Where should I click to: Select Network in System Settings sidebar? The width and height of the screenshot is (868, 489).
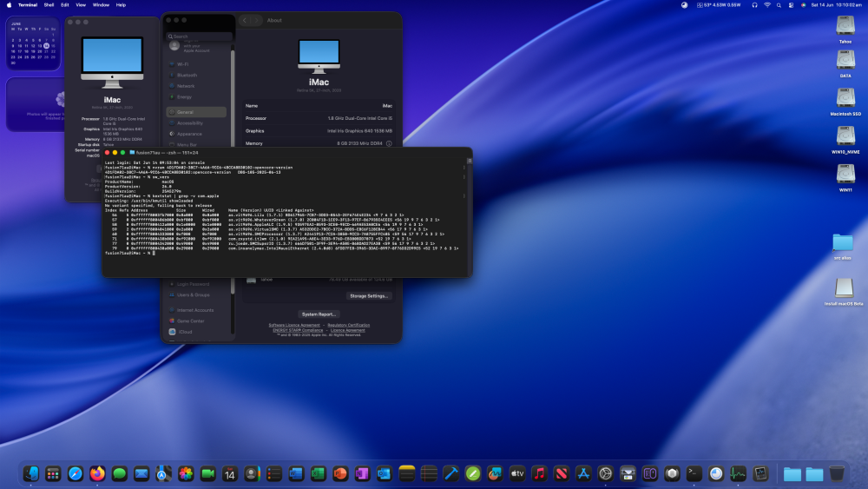pos(196,86)
